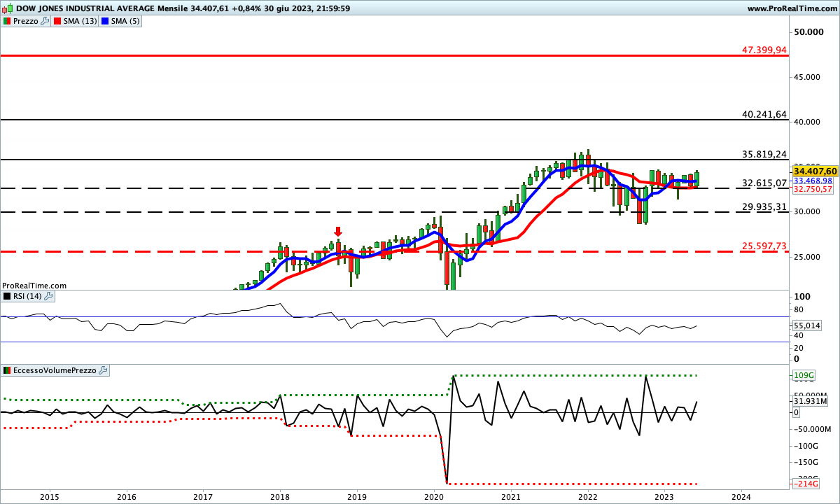
Task: Open EccessoVolumePrezzo settings wrench
Action: 103,370
